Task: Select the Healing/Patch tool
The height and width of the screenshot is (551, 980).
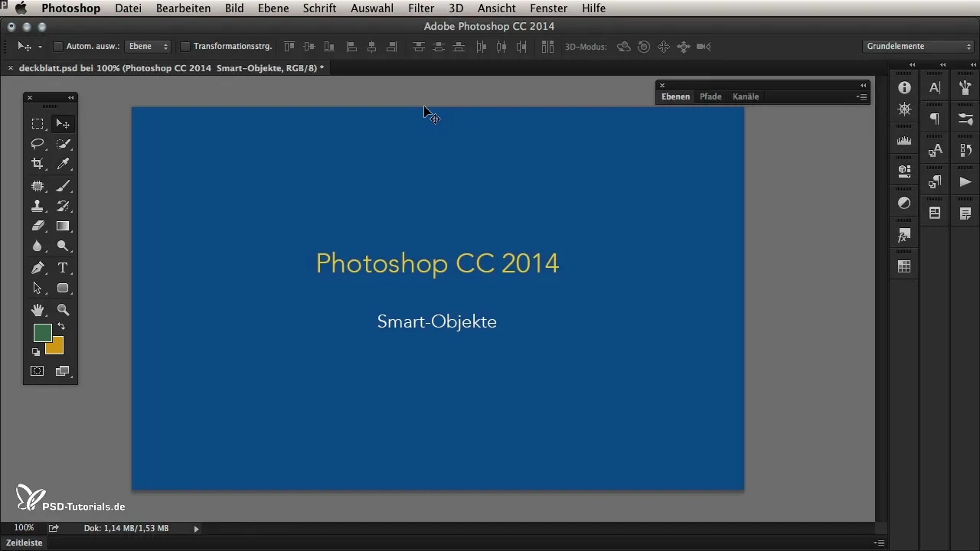Action: pos(37,186)
